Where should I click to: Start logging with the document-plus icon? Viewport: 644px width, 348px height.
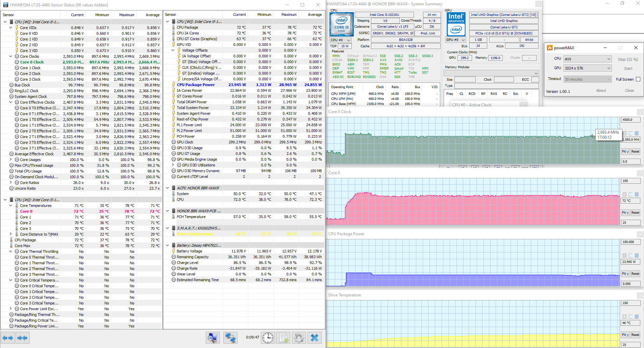pyautogui.click(x=283, y=338)
